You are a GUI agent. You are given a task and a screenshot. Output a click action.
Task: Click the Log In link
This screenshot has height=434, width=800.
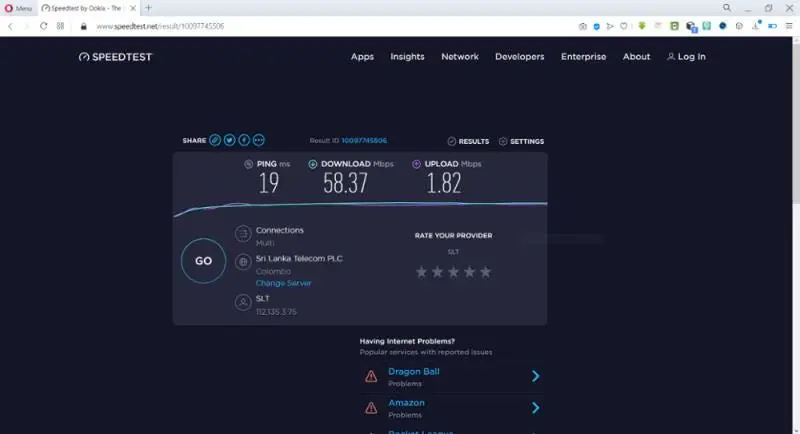coord(686,57)
